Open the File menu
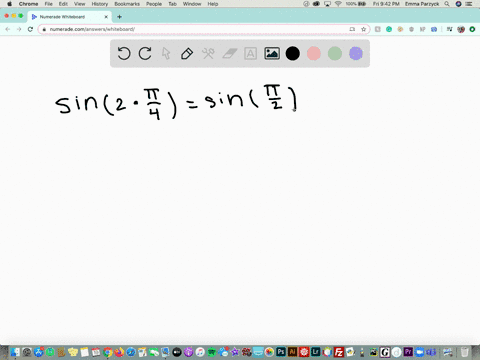 [49, 4]
